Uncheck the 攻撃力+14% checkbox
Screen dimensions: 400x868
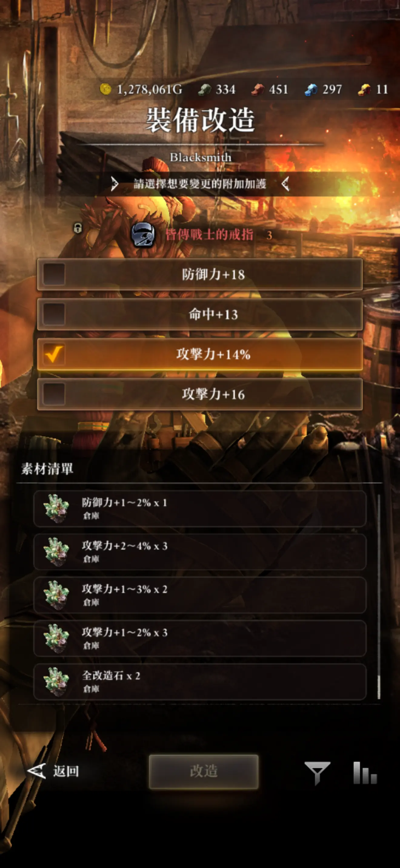(x=54, y=354)
